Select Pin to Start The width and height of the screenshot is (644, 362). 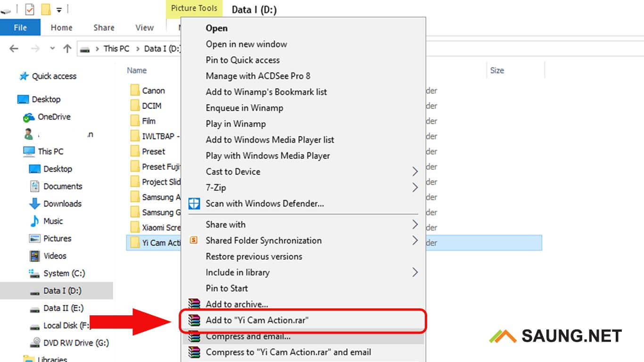pos(227,288)
